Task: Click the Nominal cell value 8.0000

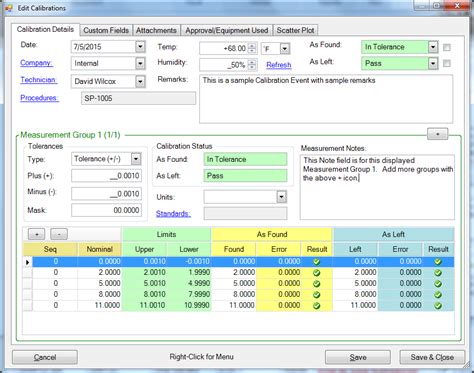Action: point(99,294)
